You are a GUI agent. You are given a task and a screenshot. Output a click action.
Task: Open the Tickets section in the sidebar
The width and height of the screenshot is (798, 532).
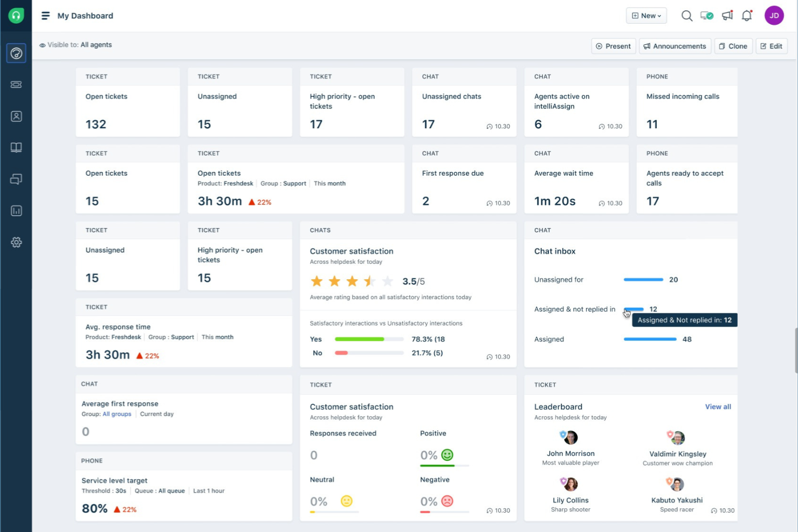click(x=16, y=85)
